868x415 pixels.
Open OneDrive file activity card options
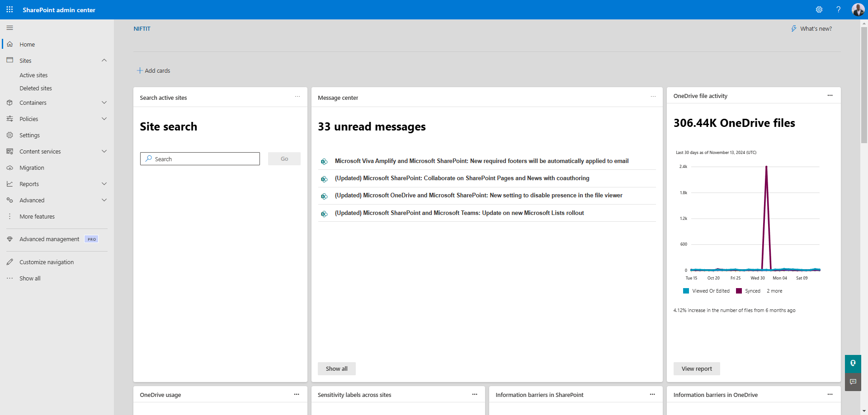click(x=830, y=95)
